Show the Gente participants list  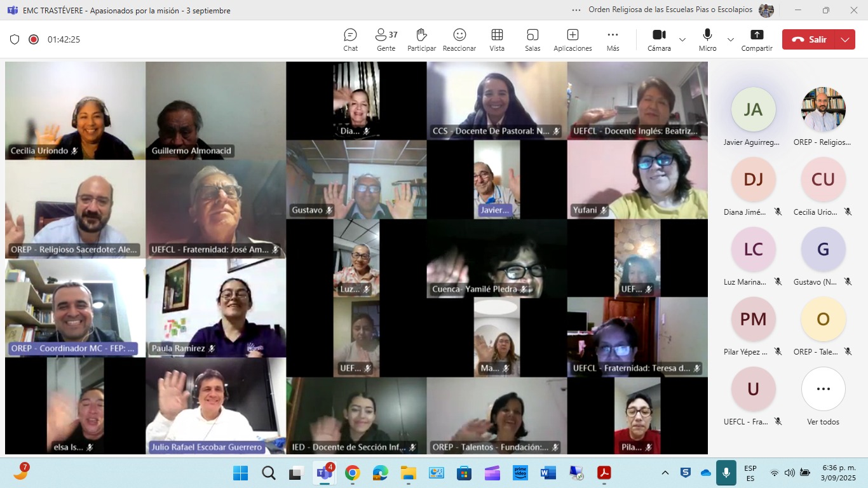click(386, 39)
